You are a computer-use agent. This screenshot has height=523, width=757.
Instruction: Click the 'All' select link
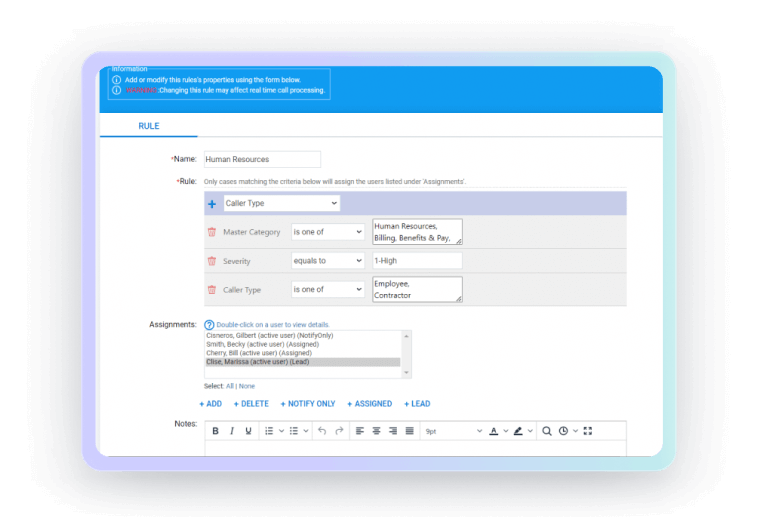coord(229,386)
